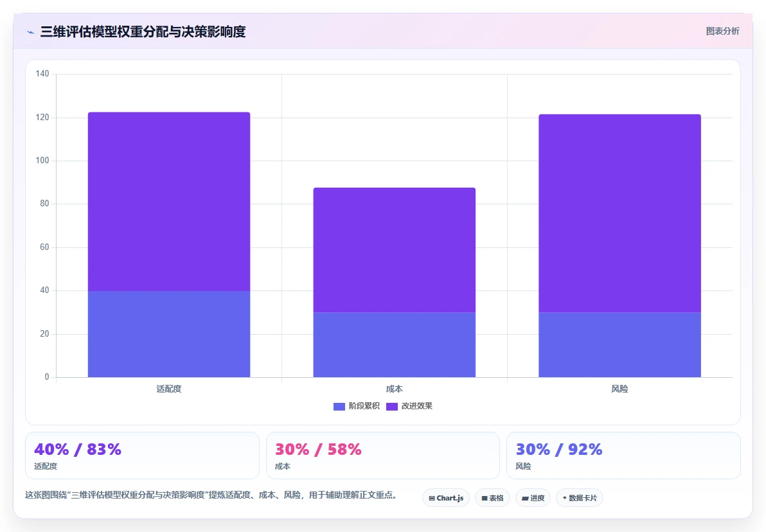
Task: Toggle the 改进效果 legend color box
Action: 392,407
